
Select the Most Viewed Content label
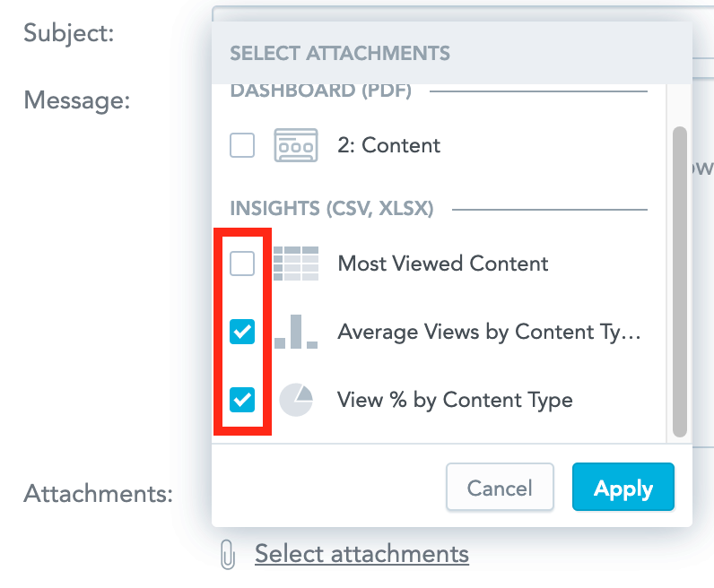coord(443,264)
